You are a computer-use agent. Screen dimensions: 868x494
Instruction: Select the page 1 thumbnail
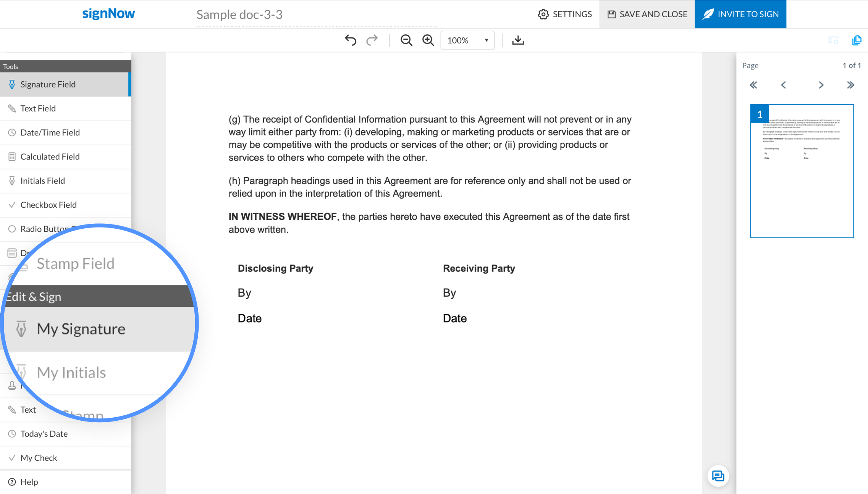click(802, 171)
